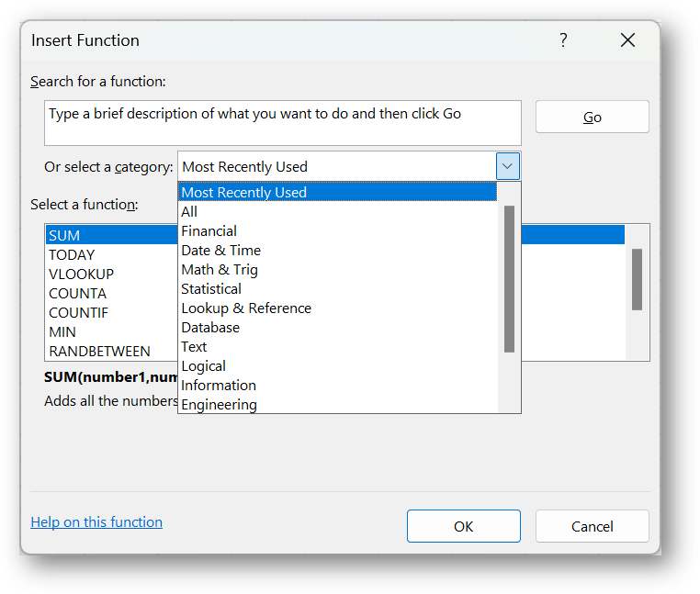Click the OK button
The width and height of the screenshot is (700, 594).
click(463, 526)
